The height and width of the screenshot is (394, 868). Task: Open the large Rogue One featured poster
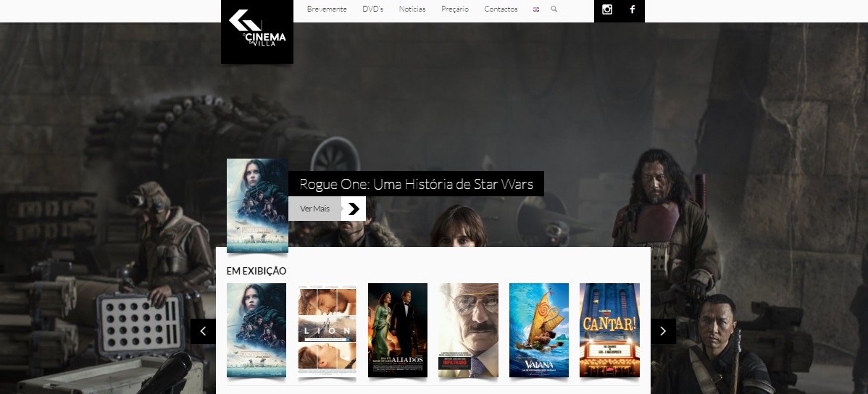257,205
